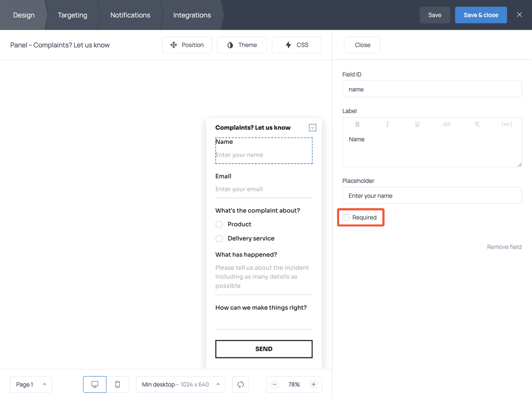
Task: Open the panel options chevron next to Complaints title
Action: click(x=313, y=127)
